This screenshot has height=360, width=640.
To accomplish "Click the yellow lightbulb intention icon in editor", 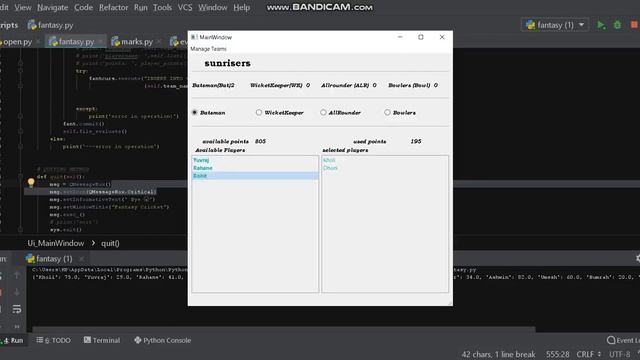I will coord(31,182).
